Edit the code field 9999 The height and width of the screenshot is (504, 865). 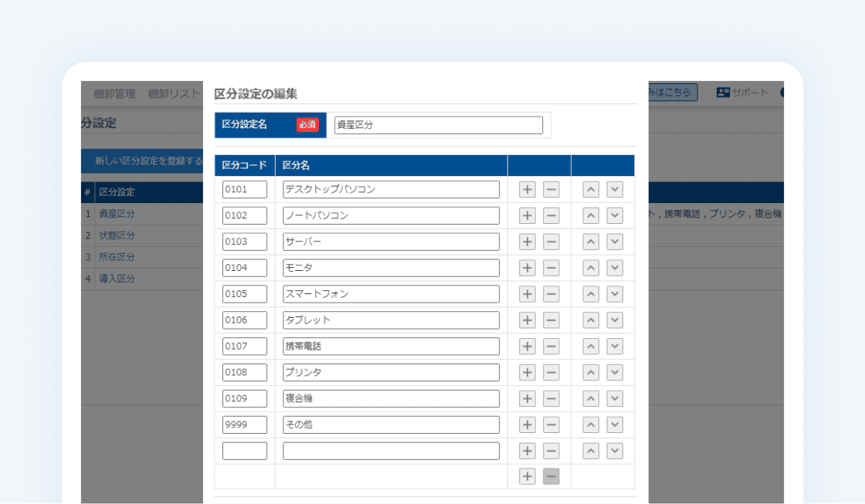pos(244,425)
